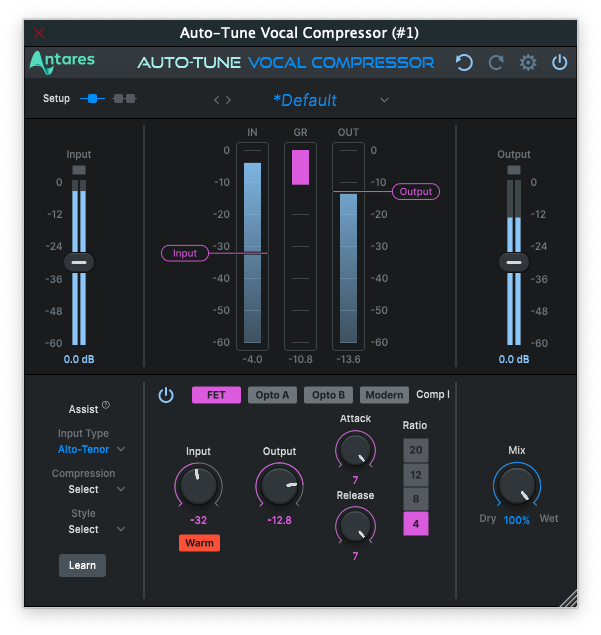Click the Mix dry/wet knob
The height and width of the screenshot is (635, 601).
pos(517,486)
